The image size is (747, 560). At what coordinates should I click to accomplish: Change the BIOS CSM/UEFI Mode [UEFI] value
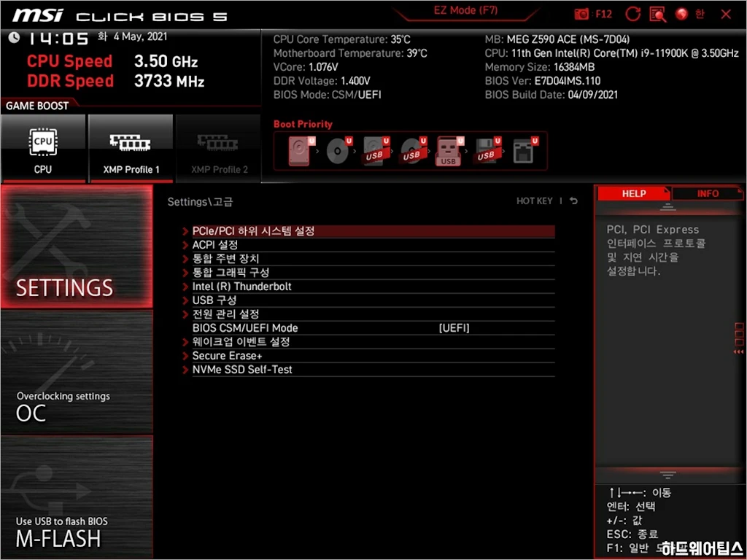click(454, 328)
